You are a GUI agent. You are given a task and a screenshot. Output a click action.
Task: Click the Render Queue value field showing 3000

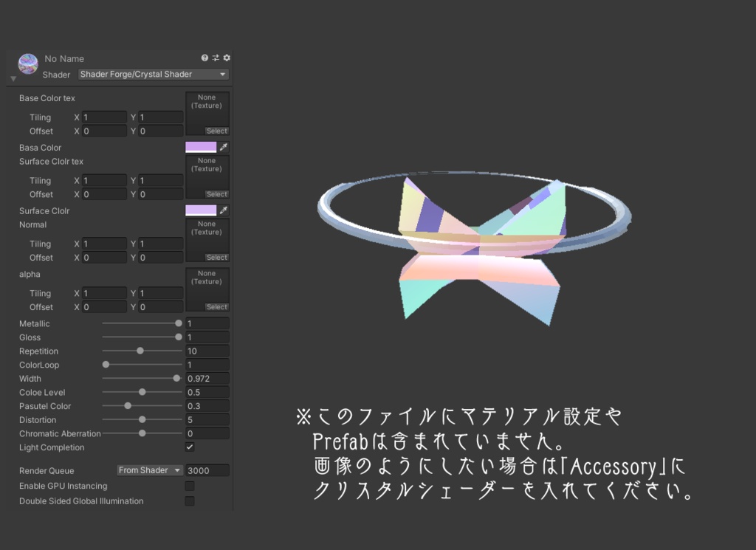point(207,470)
